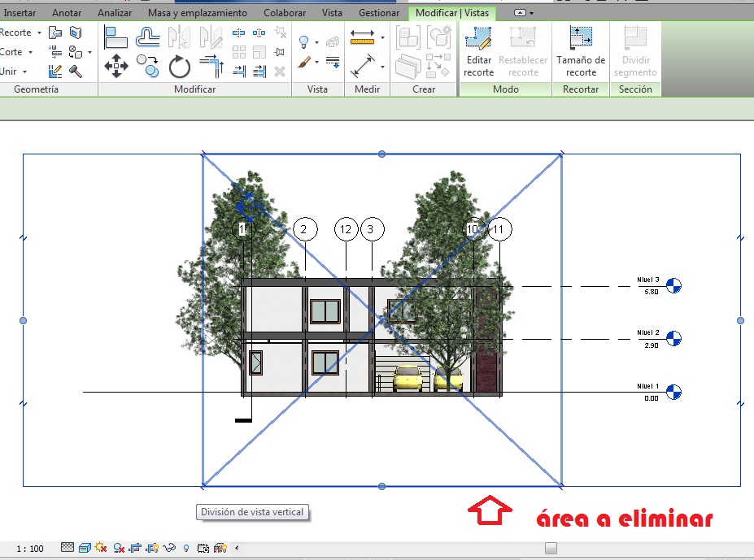This screenshot has height=560, width=754.
Task: Click the Demolish hammer icon
Action: click(x=76, y=71)
